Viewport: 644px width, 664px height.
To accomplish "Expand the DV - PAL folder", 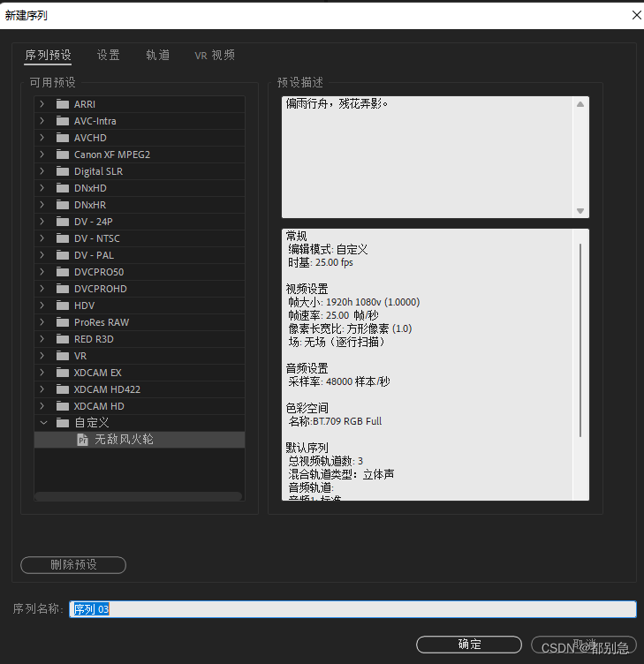I will coord(42,255).
